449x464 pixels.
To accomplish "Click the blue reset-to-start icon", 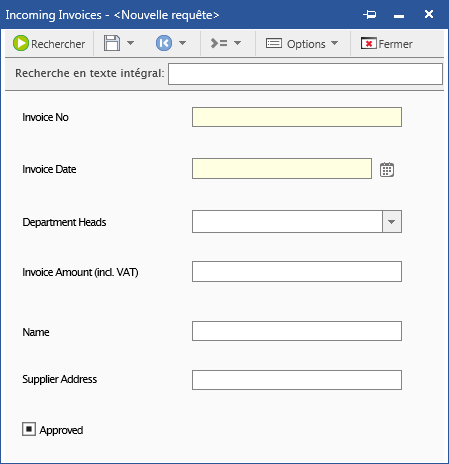I will [x=164, y=43].
